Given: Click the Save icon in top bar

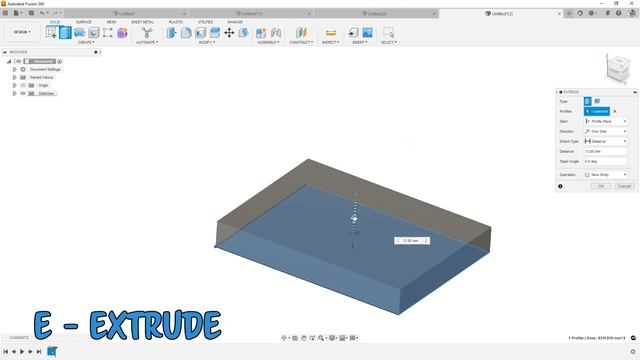Looking at the screenshot, I should click(x=31, y=13).
